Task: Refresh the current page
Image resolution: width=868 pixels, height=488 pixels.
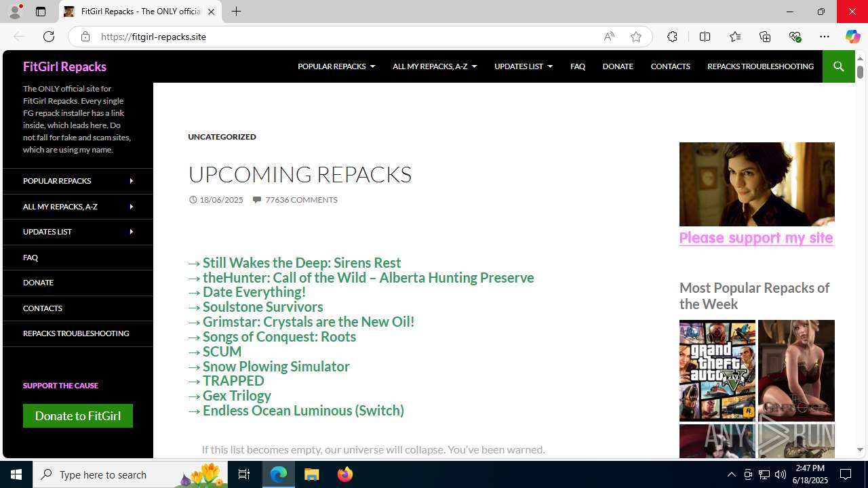Action: coord(49,37)
